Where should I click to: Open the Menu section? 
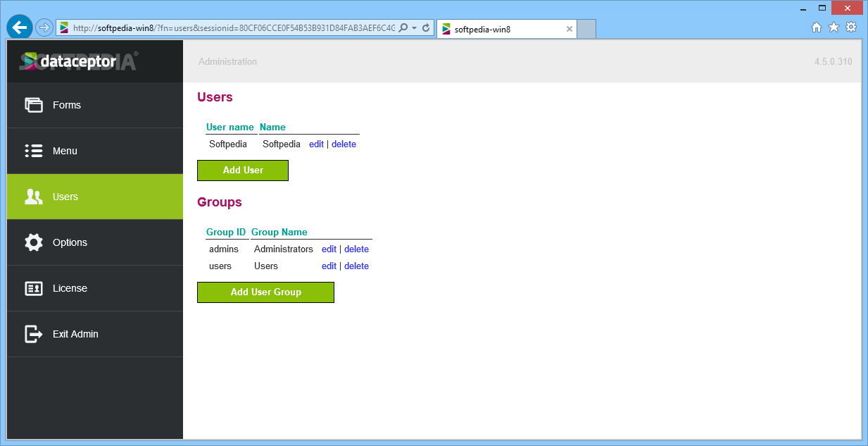[x=95, y=151]
